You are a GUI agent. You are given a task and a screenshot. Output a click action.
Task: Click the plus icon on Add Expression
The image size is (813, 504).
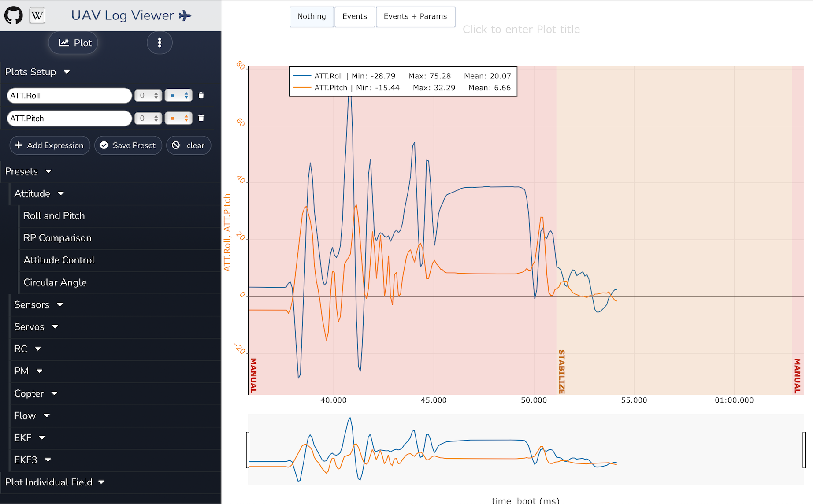19,145
